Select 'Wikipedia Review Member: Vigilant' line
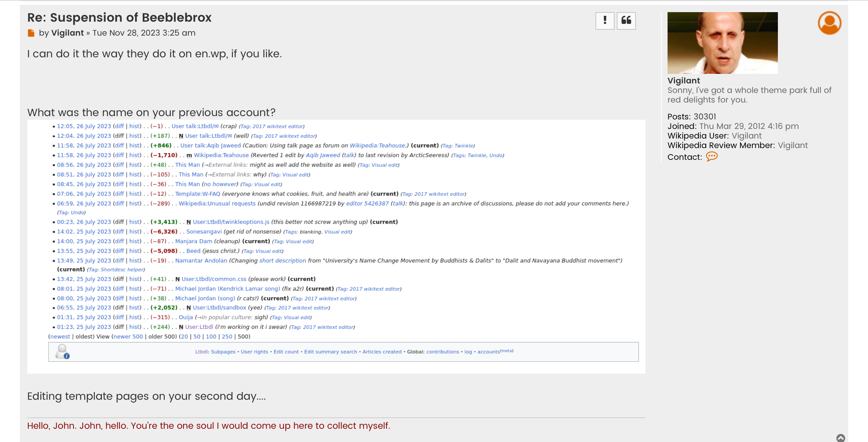 (737, 145)
